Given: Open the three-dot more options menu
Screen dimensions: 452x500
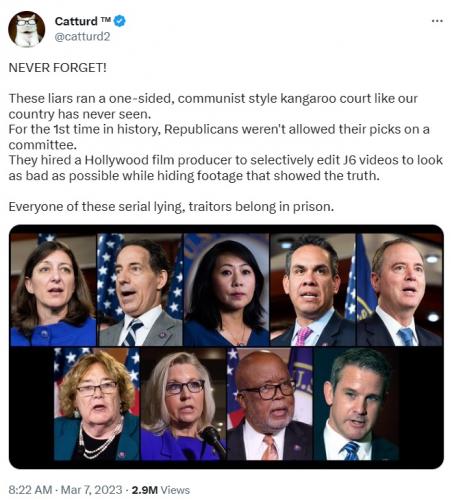Looking at the screenshot, I should click(x=437, y=21).
